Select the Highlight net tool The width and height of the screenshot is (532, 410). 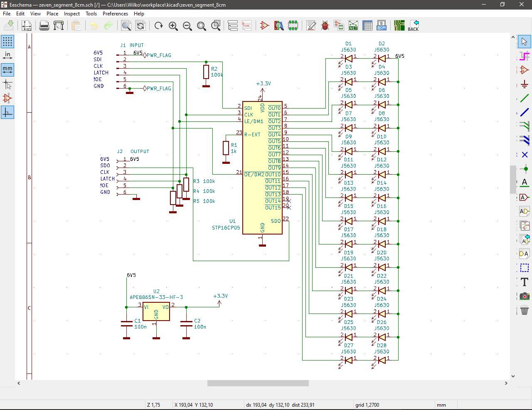click(524, 56)
